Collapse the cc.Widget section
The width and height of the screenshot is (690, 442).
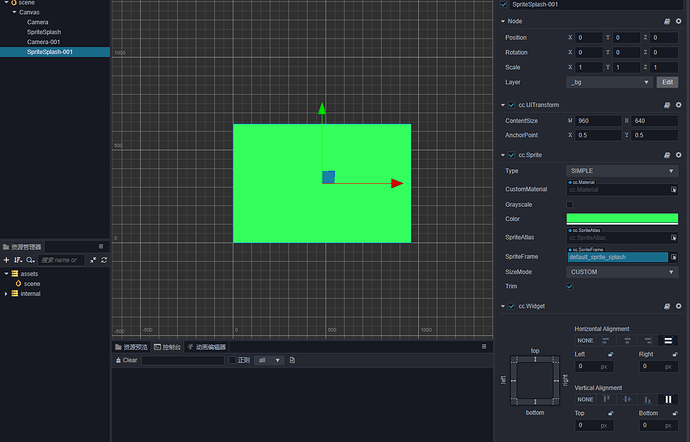[x=503, y=306]
